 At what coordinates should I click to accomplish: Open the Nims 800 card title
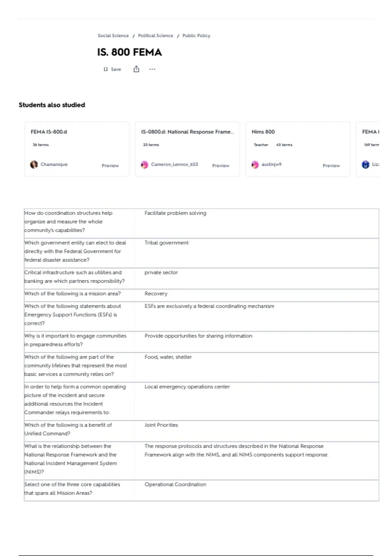click(263, 132)
